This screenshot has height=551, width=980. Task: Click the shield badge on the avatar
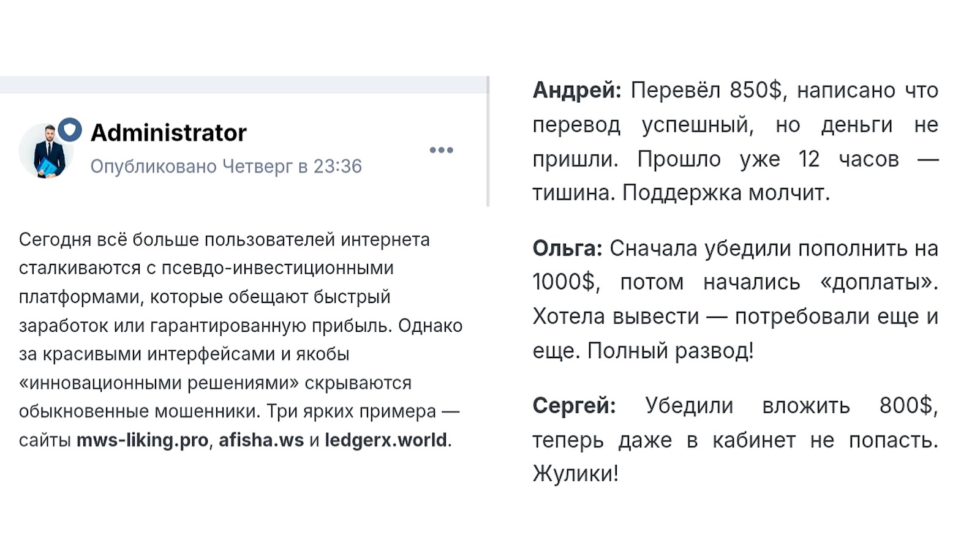(70, 130)
